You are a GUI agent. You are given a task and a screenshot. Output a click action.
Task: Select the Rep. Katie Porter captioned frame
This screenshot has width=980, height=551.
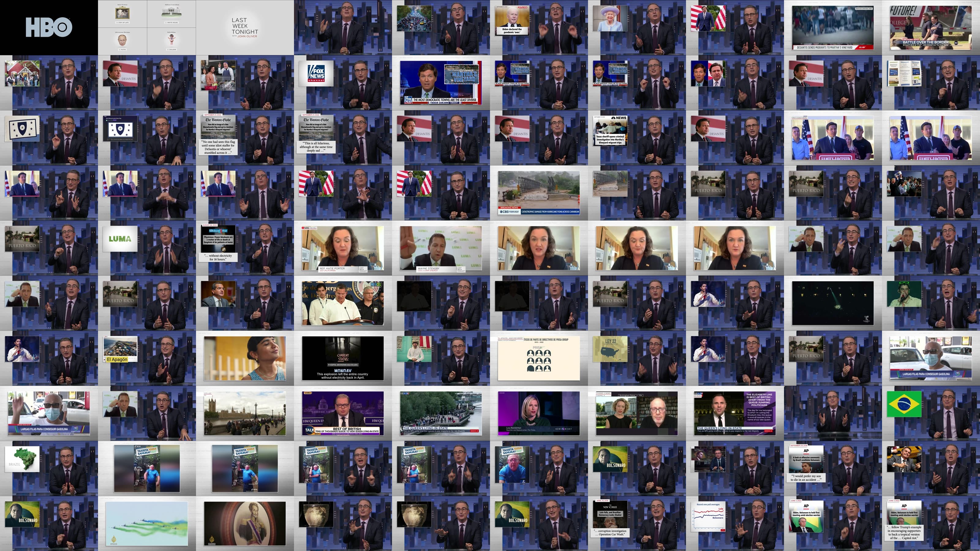pos(343,248)
